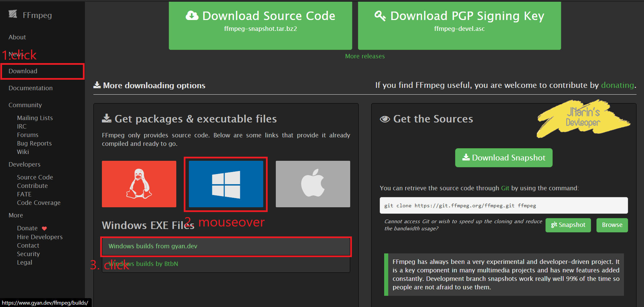Follow the donating link
Image resolution: width=644 pixels, height=307 pixels.
click(617, 85)
